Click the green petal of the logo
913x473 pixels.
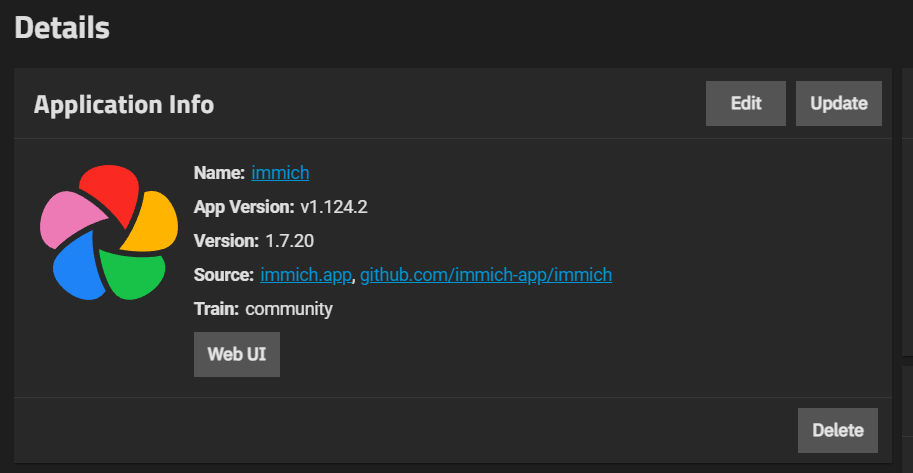[132, 274]
